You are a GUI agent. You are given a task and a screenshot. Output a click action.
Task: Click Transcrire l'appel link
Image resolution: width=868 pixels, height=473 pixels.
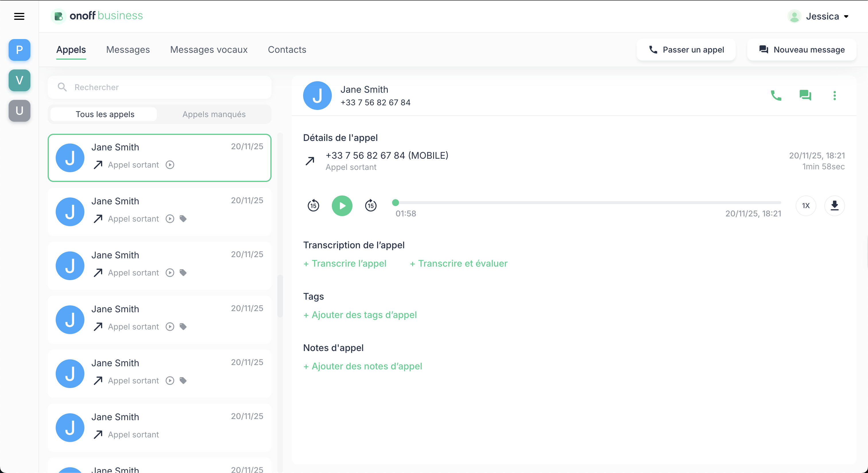pyautogui.click(x=345, y=263)
